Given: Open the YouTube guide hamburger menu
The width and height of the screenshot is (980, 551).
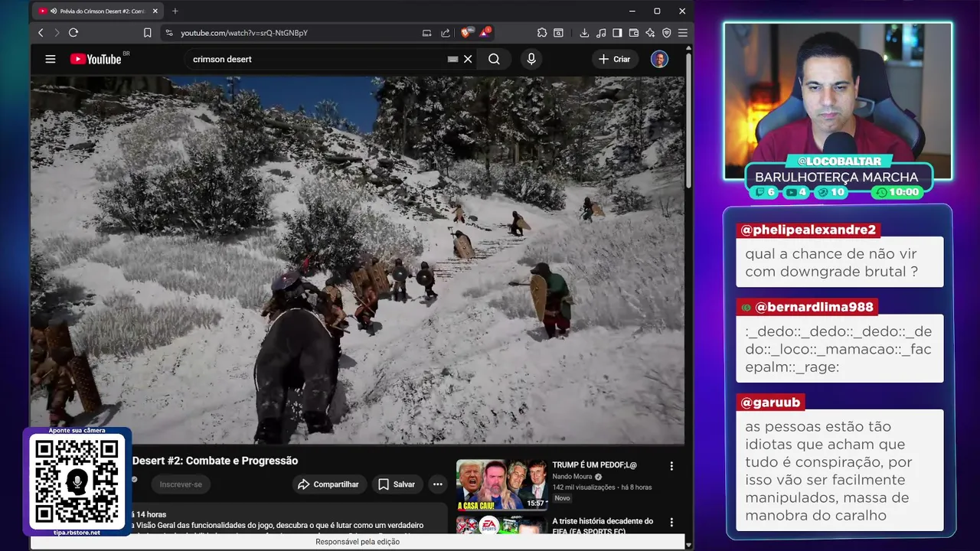Looking at the screenshot, I should pyautogui.click(x=51, y=59).
